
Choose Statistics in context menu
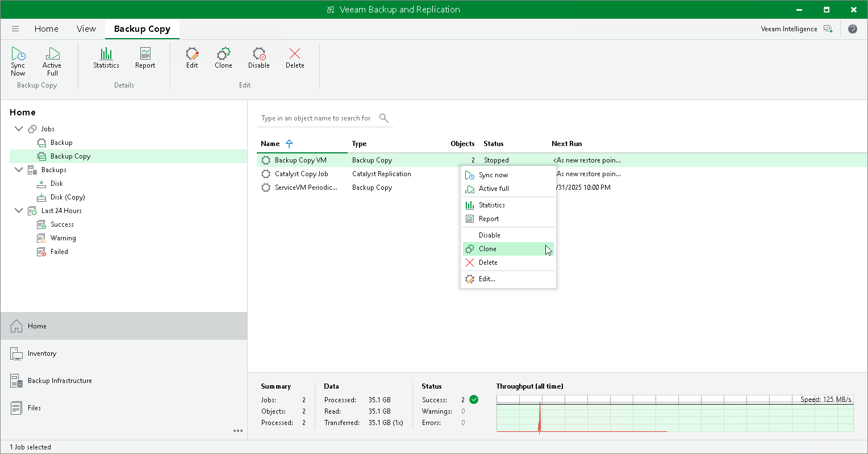(x=508, y=205)
